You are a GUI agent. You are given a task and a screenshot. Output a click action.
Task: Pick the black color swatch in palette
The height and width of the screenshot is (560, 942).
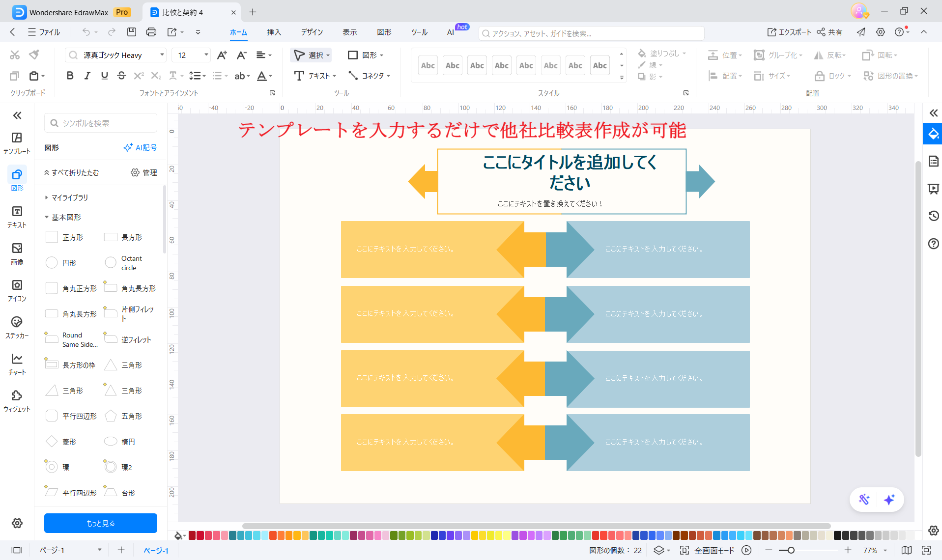pyautogui.click(x=837, y=535)
